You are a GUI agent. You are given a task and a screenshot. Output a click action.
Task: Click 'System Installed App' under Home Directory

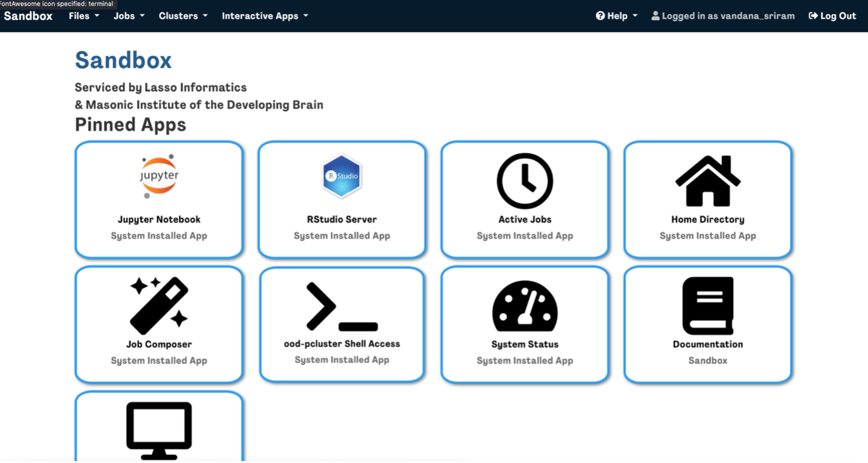(708, 236)
